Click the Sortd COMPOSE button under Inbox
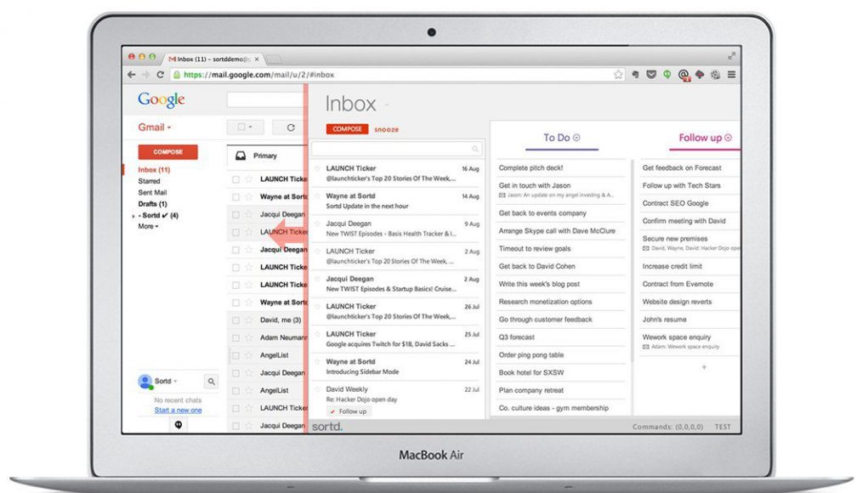The height and width of the screenshot is (493, 868). pos(347,129)
